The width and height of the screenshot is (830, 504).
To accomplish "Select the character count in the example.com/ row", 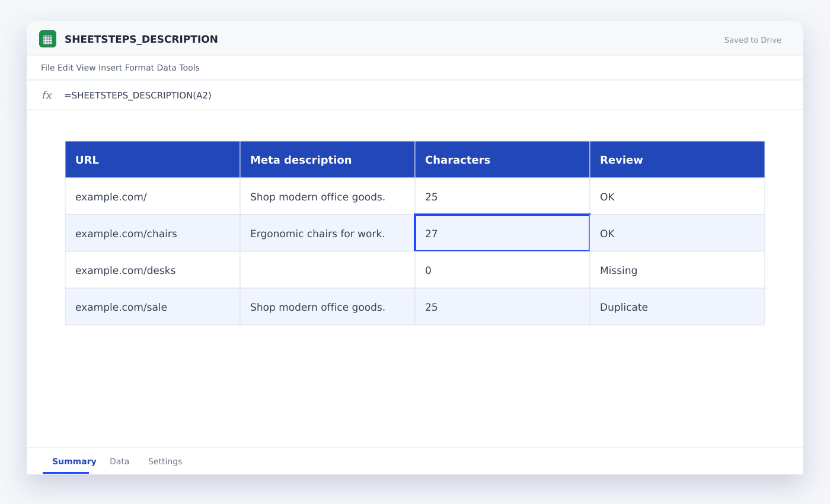I will tap(502, 196).
